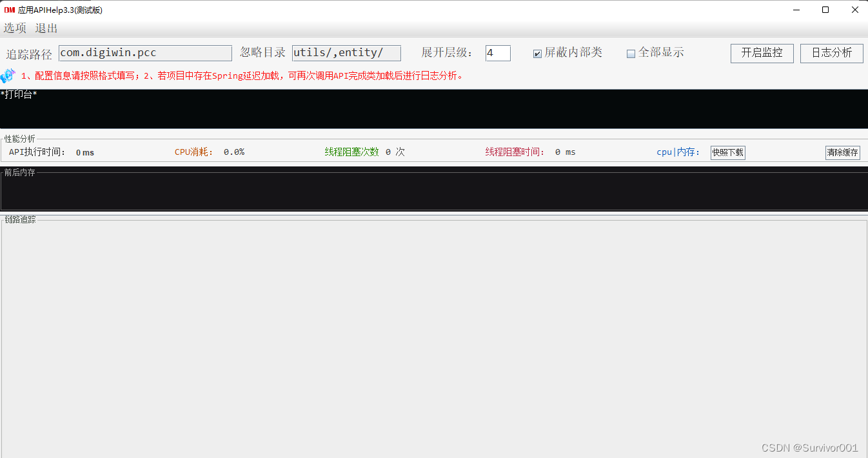The width and height of the screenshot is (868, 458).
Task: Open the 选项 menu
Action: [x=14, y=28]
